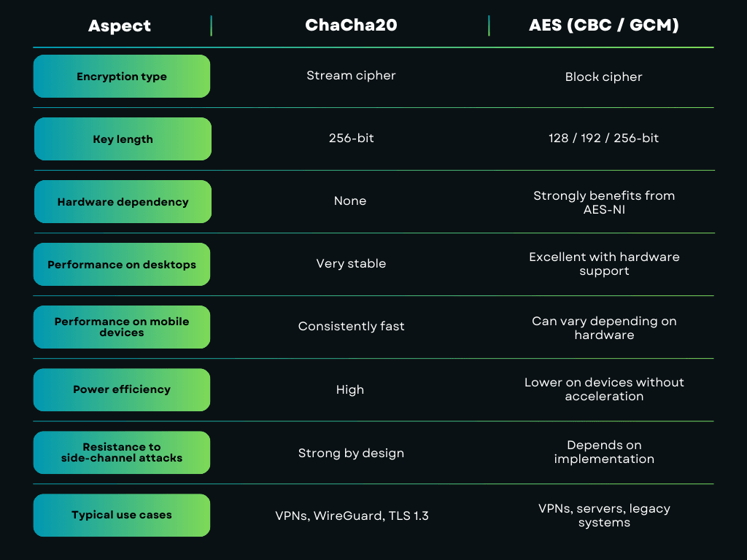Click Resistance to side-channel attacks label

(122, 452)
